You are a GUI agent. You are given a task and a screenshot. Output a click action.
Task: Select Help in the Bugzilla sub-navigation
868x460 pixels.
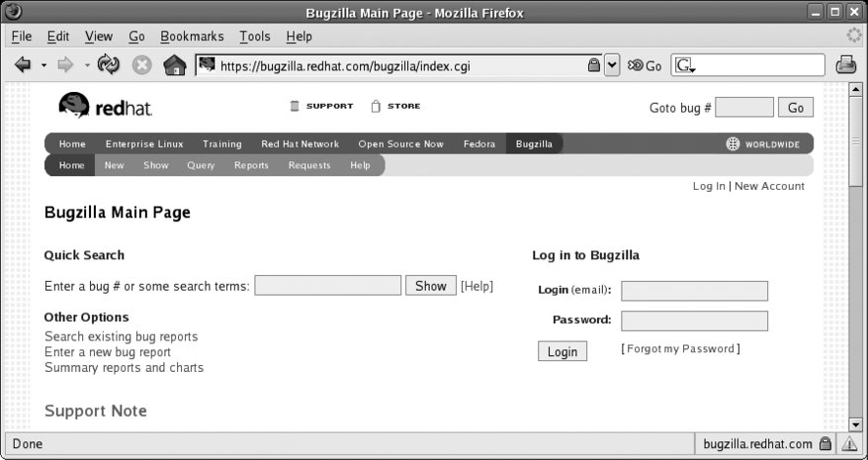click(360, 166)
